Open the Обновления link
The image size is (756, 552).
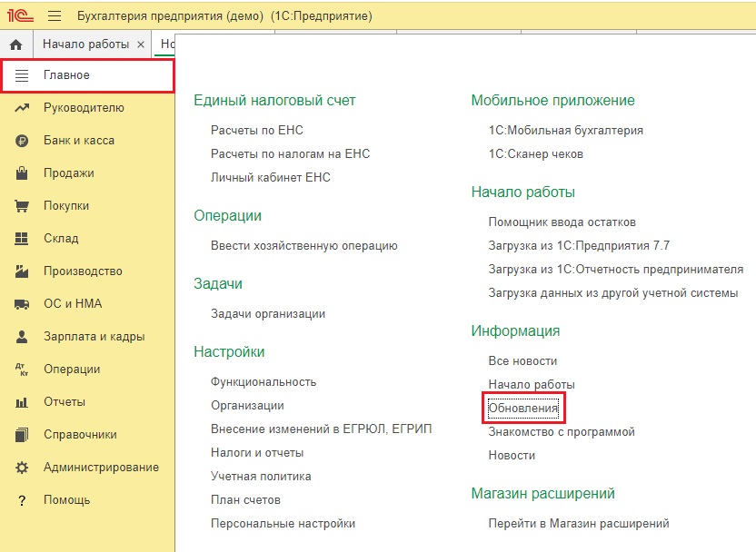coord(523,409)
